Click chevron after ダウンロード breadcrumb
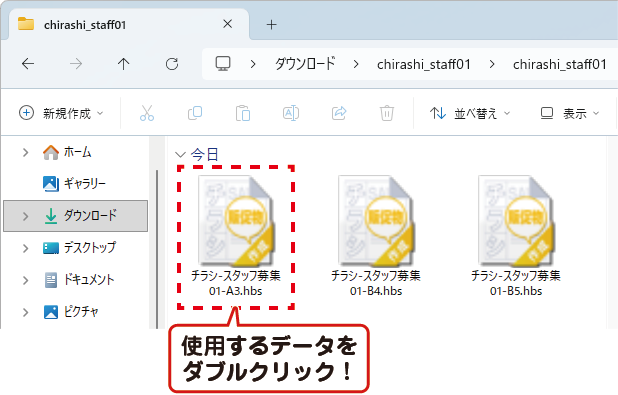Screen dimensions: 618x395 356,64
